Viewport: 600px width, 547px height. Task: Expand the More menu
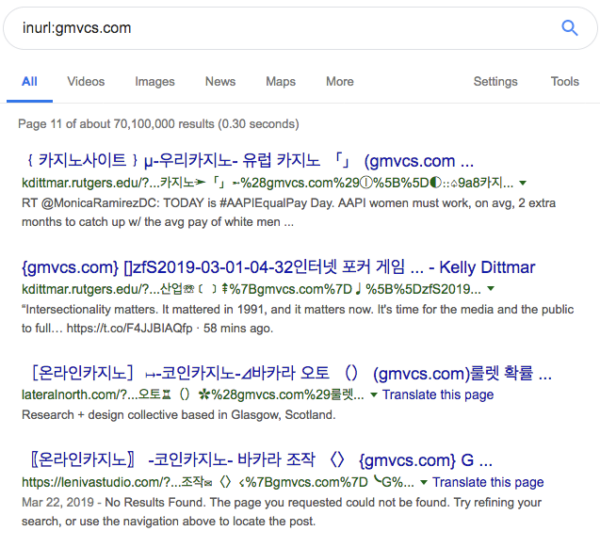pos(339,82)
